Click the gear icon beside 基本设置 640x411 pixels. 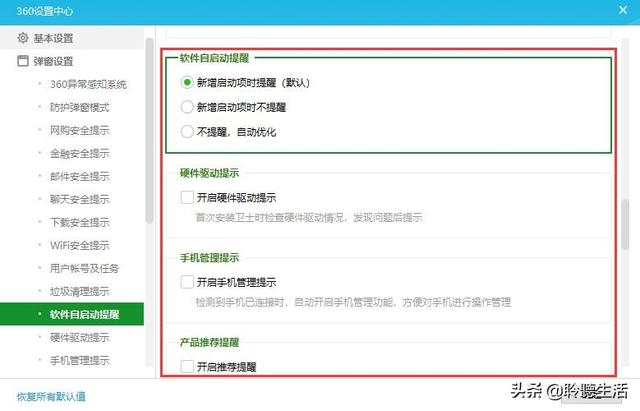[x=23, y=38]
